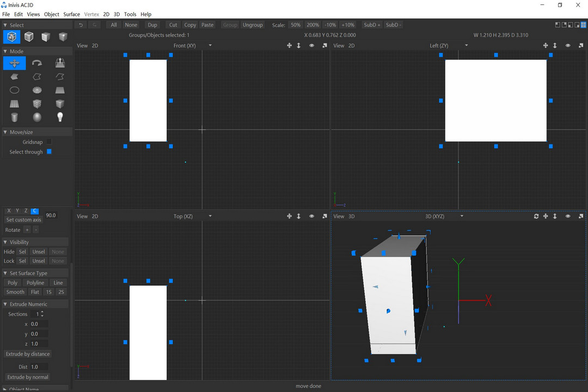The height and width of the screenshot is (392, 588).
Task: Select the Cylinder creation tool
Action: point(15,117)
